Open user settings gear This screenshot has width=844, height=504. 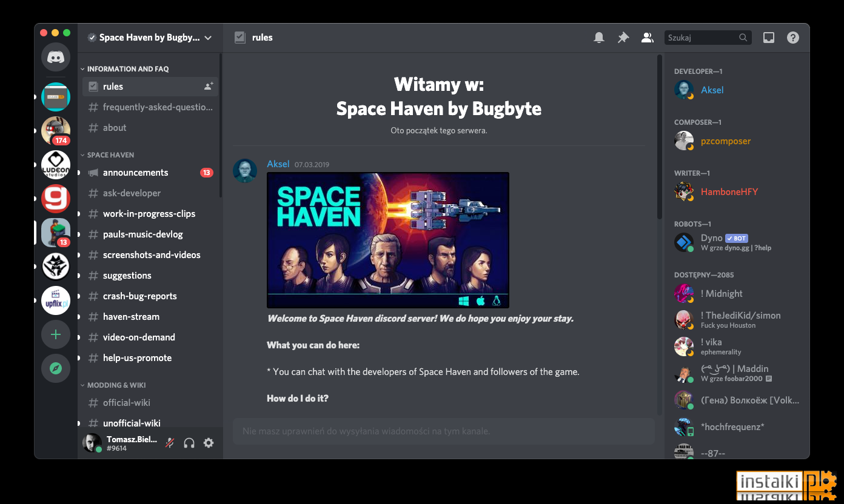tap(209, 443)
